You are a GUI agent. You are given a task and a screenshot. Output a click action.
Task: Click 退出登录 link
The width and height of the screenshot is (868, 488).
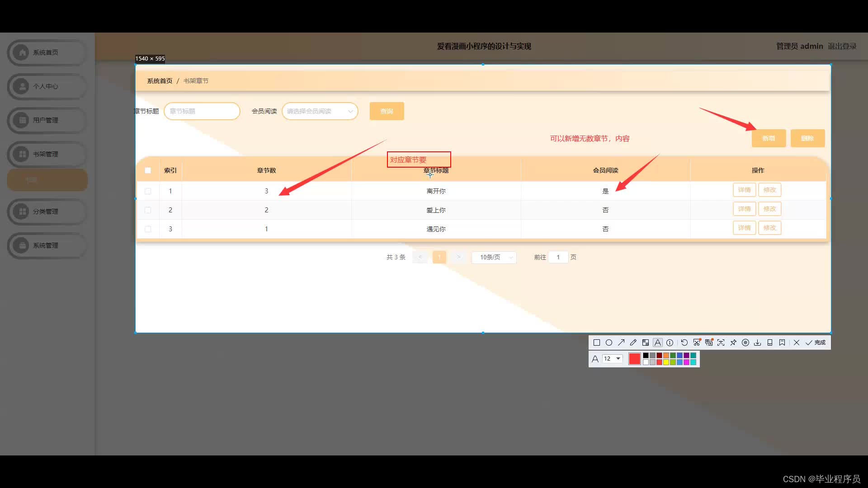pyautogui.click(x=842, y=46)
